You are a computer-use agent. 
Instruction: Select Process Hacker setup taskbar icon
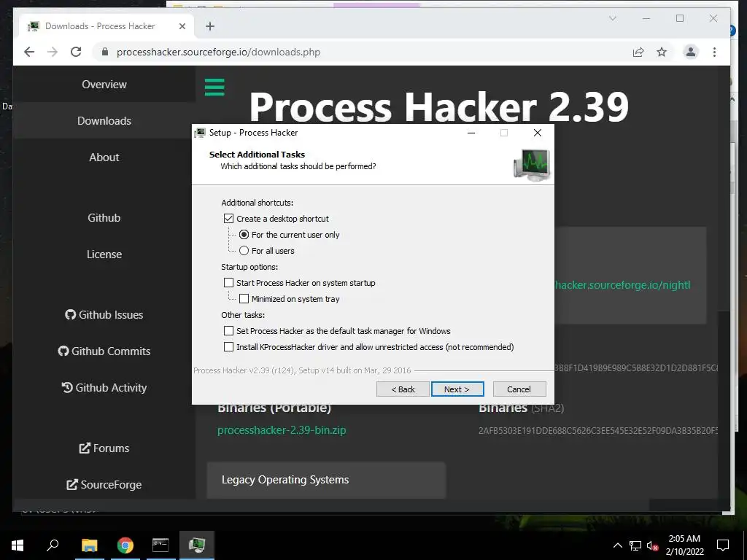(x=197, y=545)
